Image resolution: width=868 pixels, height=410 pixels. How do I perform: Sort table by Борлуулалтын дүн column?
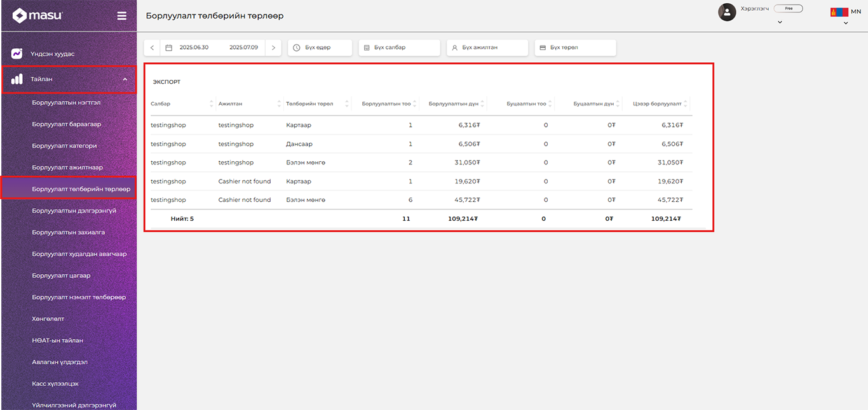pos(483,103)
